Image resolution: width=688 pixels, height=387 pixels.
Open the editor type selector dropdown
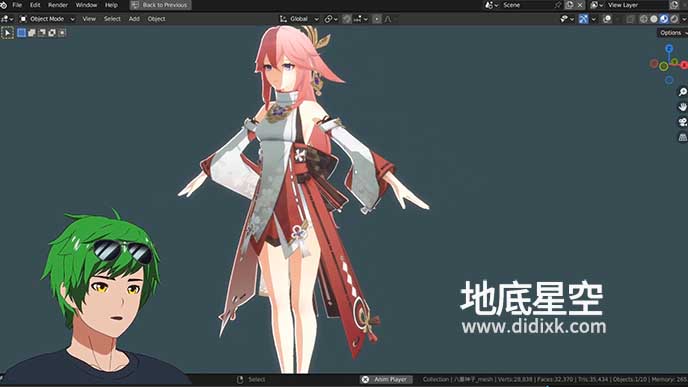tap(7, 19)
